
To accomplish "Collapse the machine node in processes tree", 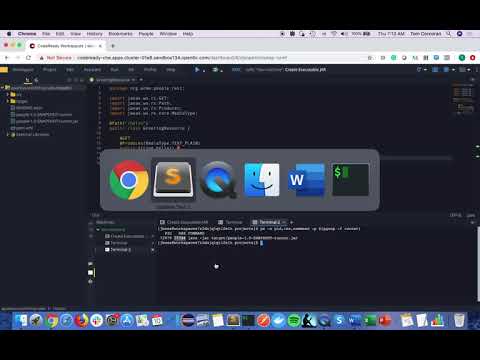I will pyautogui.click(x=98, y=230).
